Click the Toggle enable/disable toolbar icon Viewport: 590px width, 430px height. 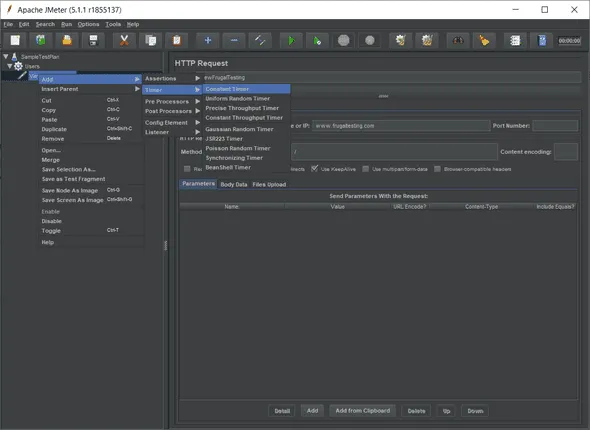click(260, 40)
